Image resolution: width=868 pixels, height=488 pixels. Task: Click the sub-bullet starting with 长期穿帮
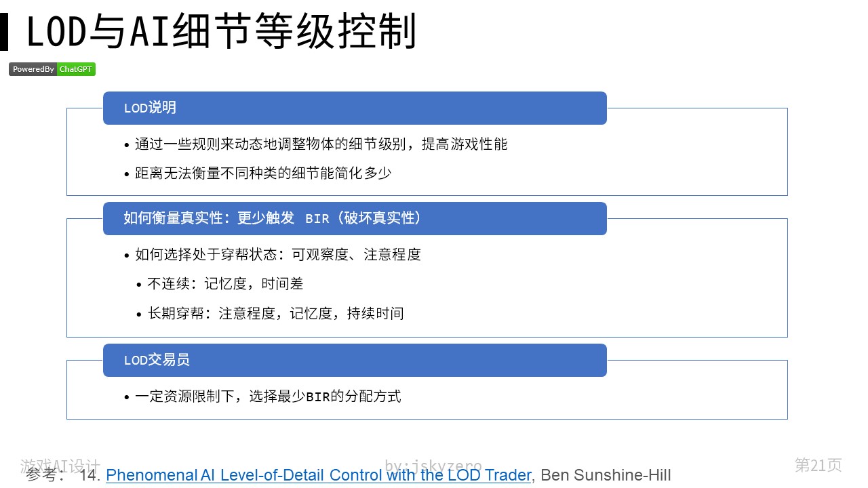[x=275, y=313]
